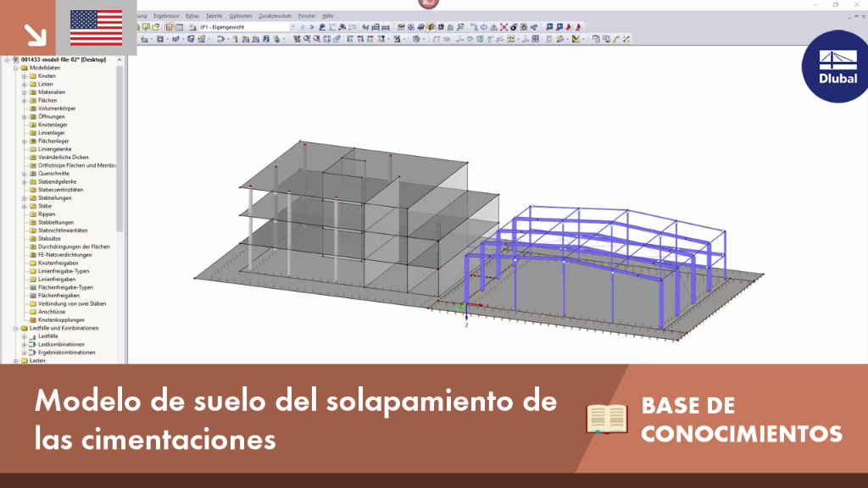The width and height of the screenshot is (868, 488).
Task: Click the open folder icon in top toolbar
Action: [156, 27]
